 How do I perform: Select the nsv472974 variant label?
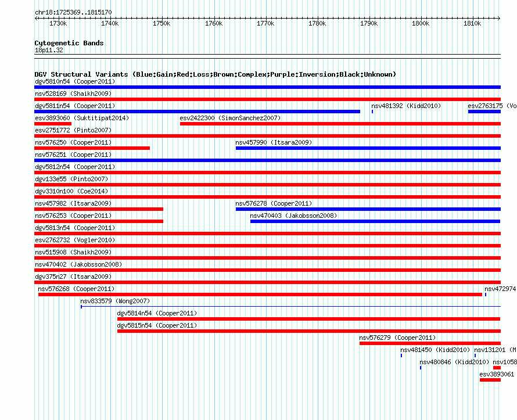click(x=500, y=289)
